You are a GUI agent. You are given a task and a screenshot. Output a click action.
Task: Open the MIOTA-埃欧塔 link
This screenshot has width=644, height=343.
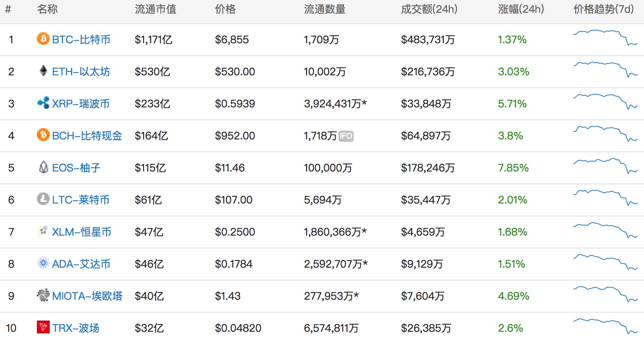coord(87,296)
